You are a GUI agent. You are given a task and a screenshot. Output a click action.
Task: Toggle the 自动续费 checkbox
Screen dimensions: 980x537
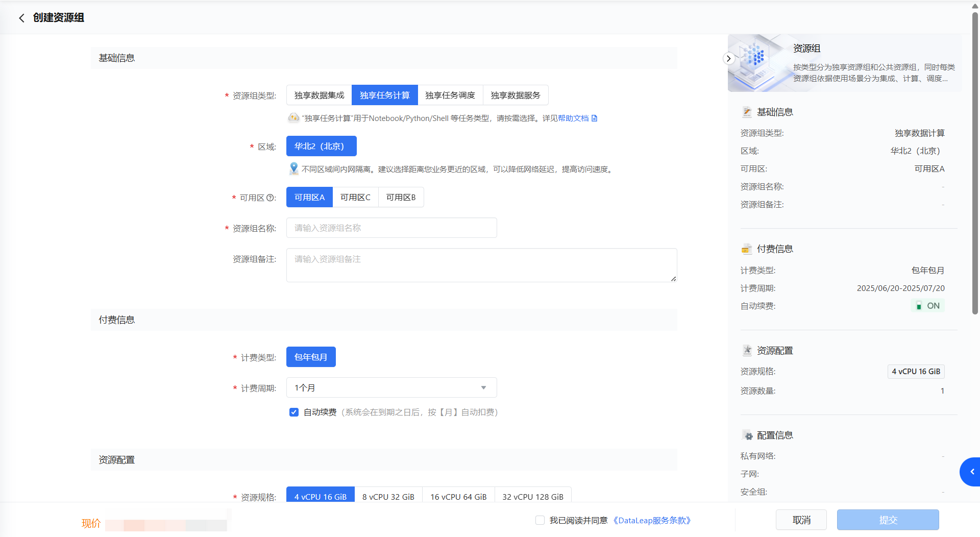[x=294, y=412]
